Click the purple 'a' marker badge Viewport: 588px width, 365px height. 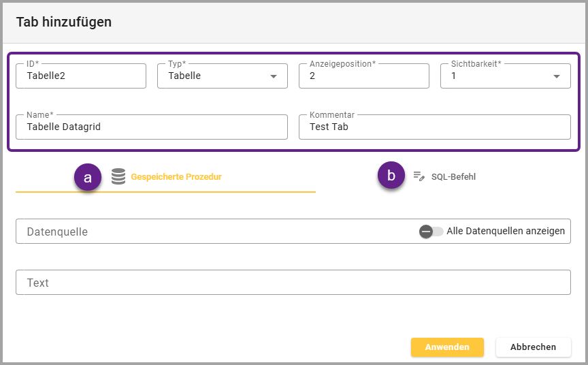88,177
